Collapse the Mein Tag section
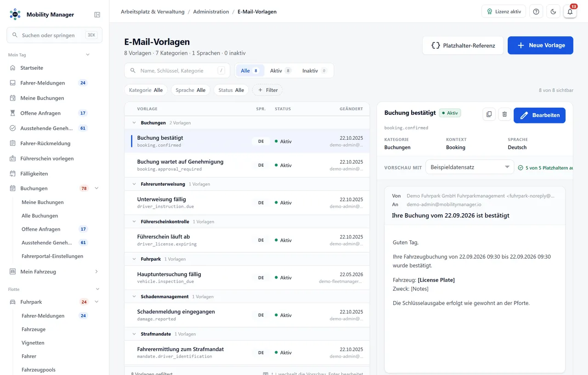This screenshot has width=588, height=375. click(88, 55)
